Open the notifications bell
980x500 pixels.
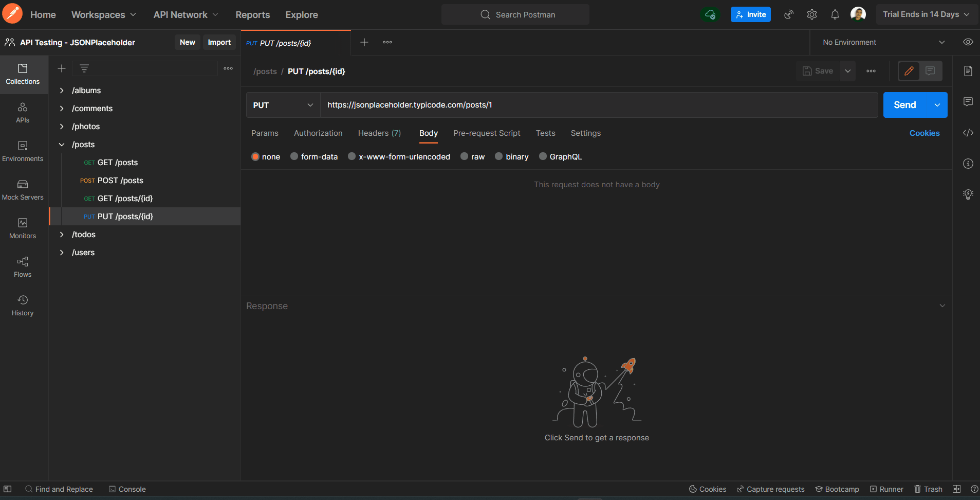click(835, 14)
